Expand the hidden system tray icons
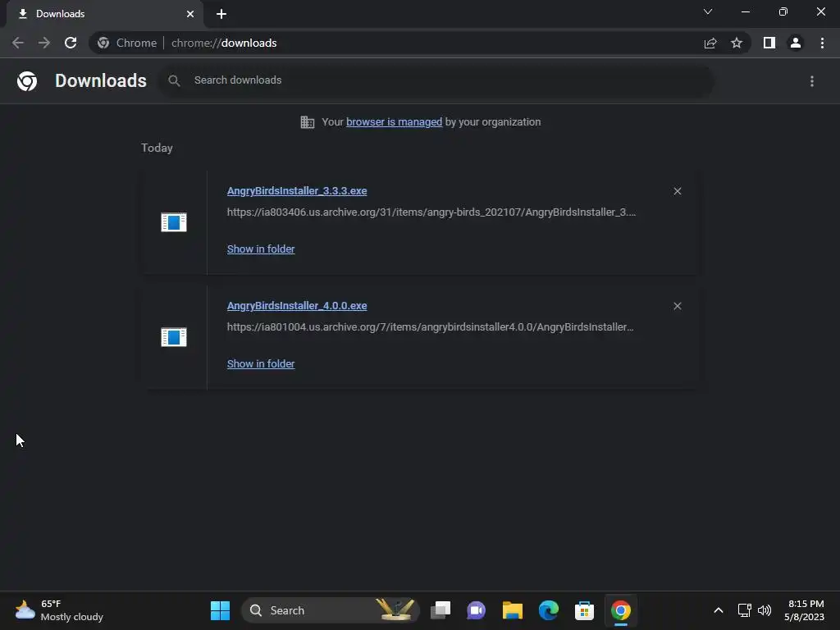The height and width of the screenshot is (630, 840). coord(719,610)
